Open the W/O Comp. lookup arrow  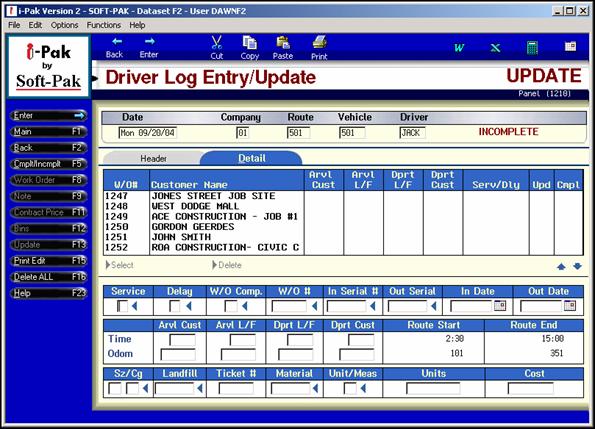tap(245, 306)
